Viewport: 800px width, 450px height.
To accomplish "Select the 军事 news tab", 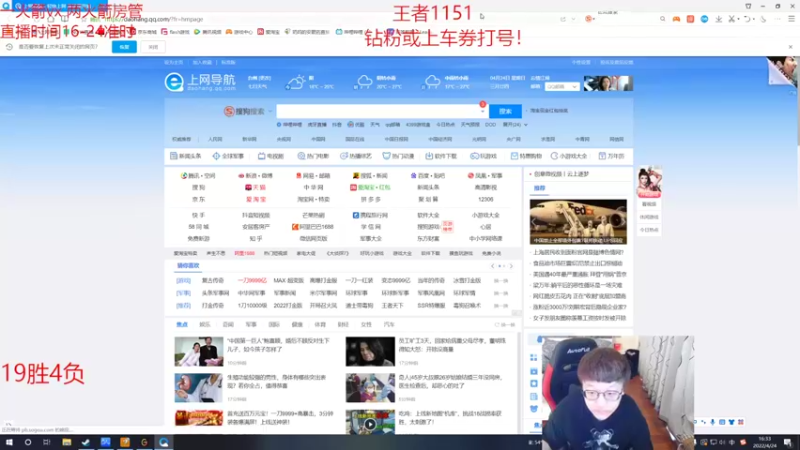I will (x=251, y=324).
